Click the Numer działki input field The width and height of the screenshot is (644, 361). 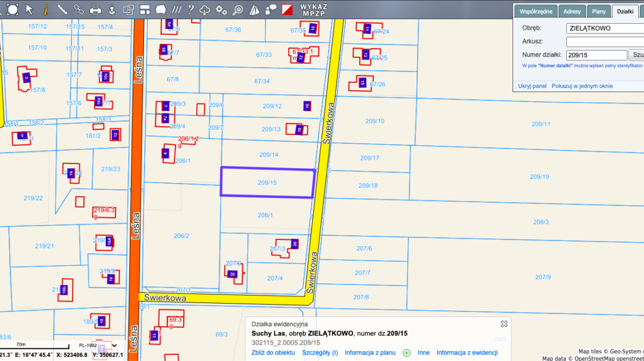[596, 55]
